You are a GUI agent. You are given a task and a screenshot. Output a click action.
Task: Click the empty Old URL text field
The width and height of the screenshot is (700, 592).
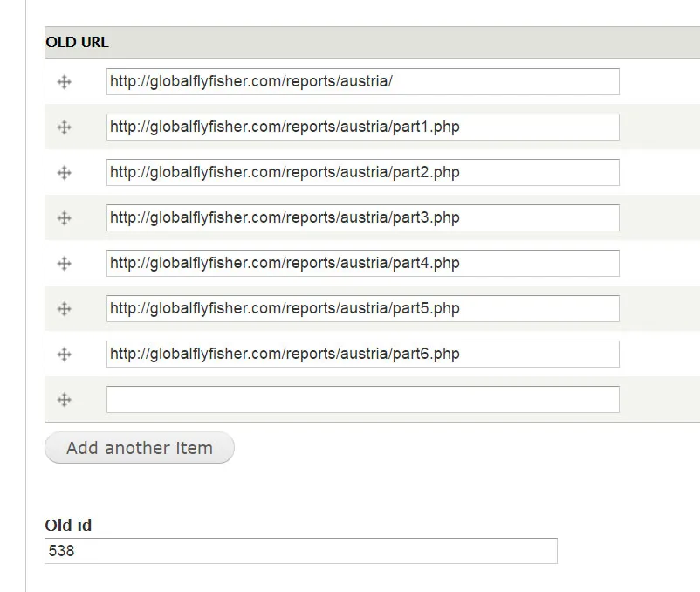click(362, 400)
